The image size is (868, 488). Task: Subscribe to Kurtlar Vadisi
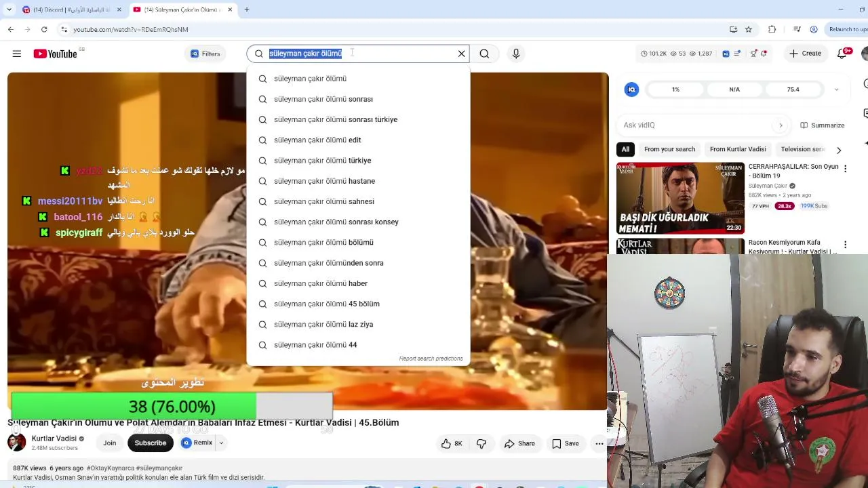[151, 443]
